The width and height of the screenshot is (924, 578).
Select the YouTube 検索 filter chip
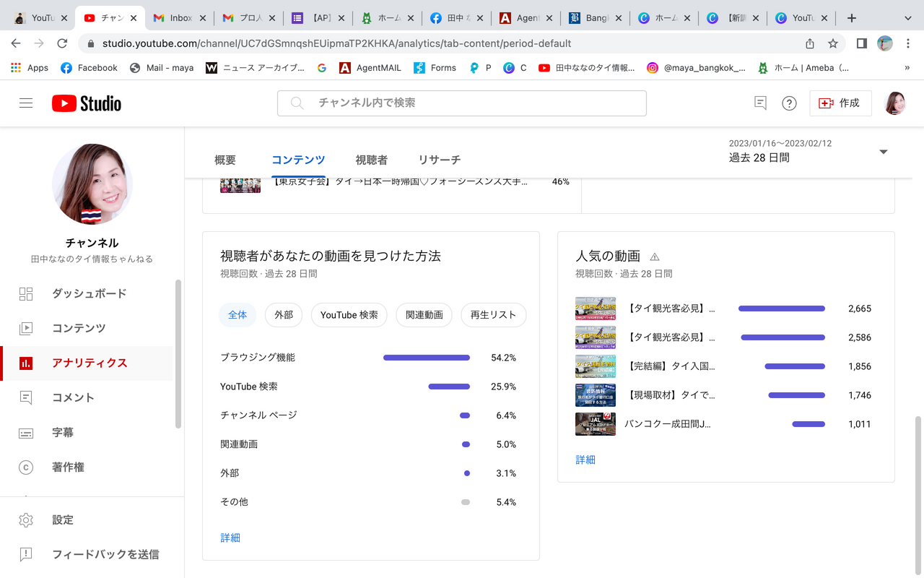tap(349, 315)
